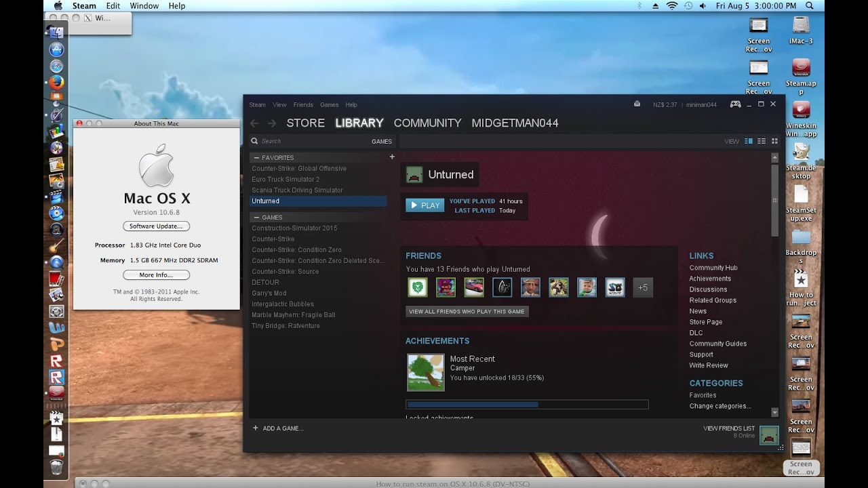
Task: Click the magnifier icon in library search
Action: 254,141
